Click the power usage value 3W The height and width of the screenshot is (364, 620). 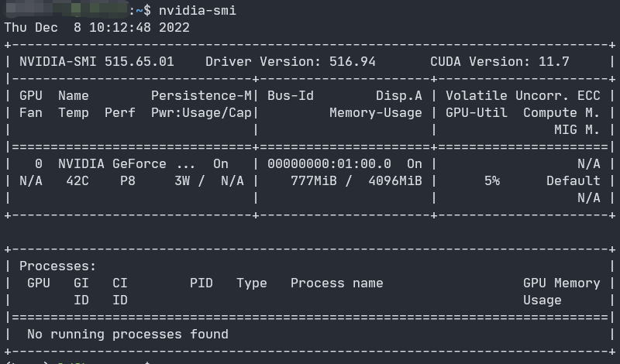[182, 181]
